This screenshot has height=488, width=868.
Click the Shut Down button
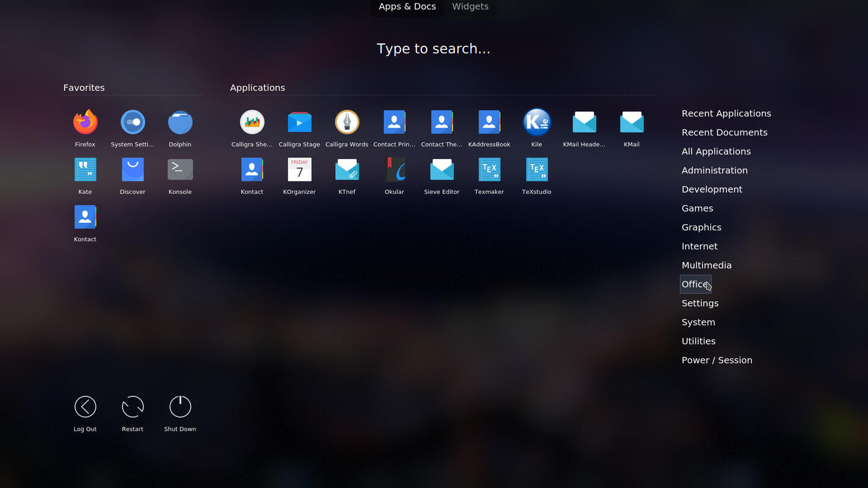(180, 413)
